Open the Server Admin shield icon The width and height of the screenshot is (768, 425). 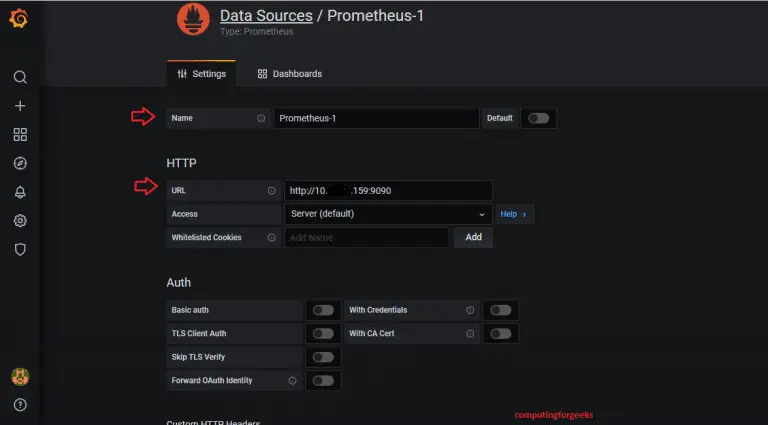coord(20,249)
